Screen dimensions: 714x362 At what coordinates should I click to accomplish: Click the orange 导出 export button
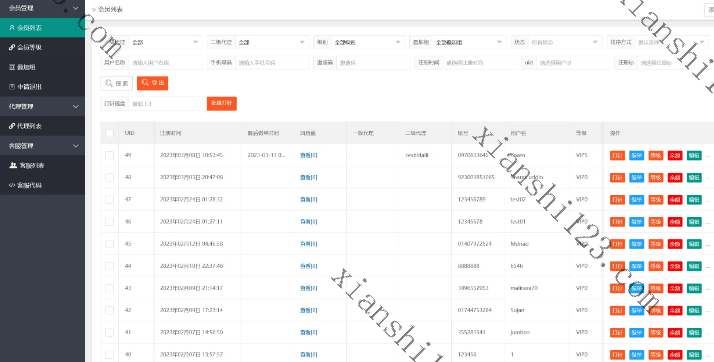pyautogui.click(x=153, y=83)
